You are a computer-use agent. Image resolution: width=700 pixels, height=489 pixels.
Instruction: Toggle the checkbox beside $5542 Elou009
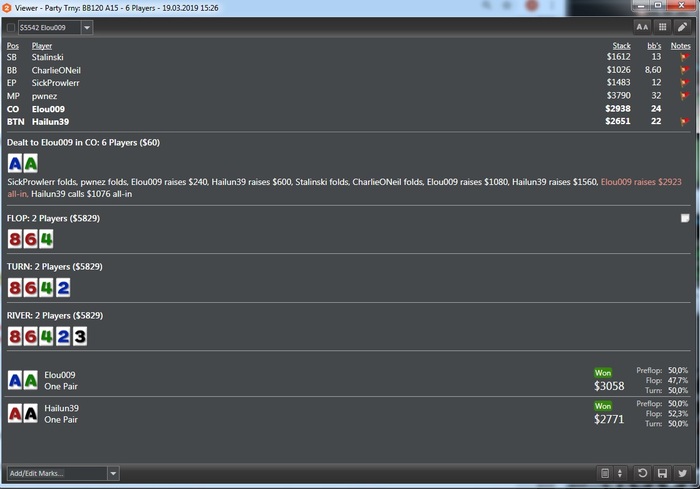[11, 28]
